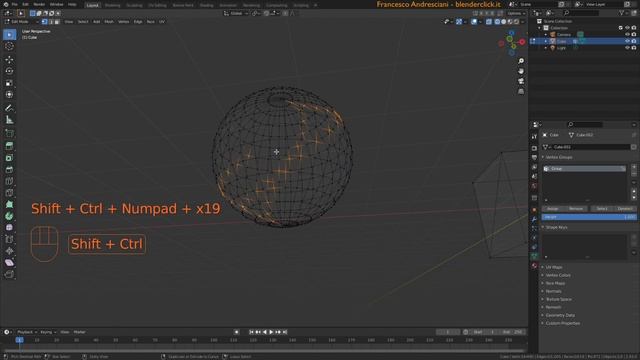Hide the Camera in outliner with eye
Viewport: 640px width, 360px height.
coord(627,34)
